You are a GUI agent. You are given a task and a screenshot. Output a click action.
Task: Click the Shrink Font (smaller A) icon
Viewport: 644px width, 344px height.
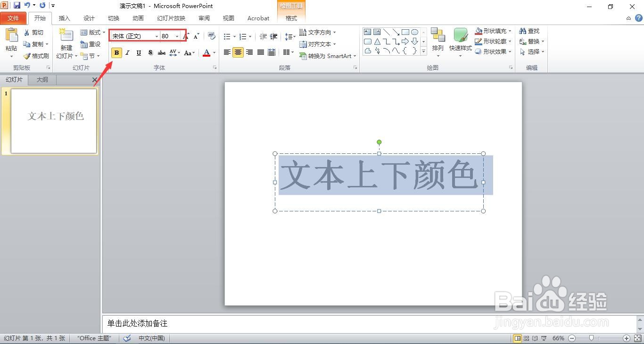[x=197, y=36]
